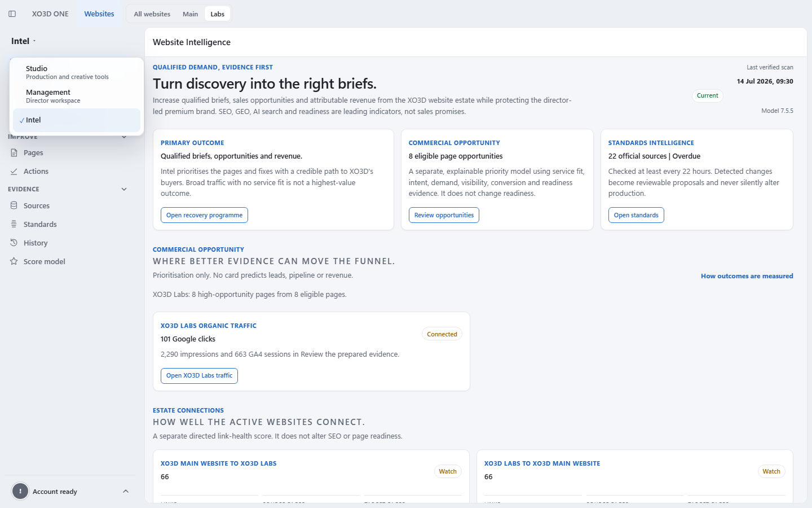Screen dimensions: 812x508
Task: Click the '14 Jul 2026, 09:30' timestamp
Action: 765,81
